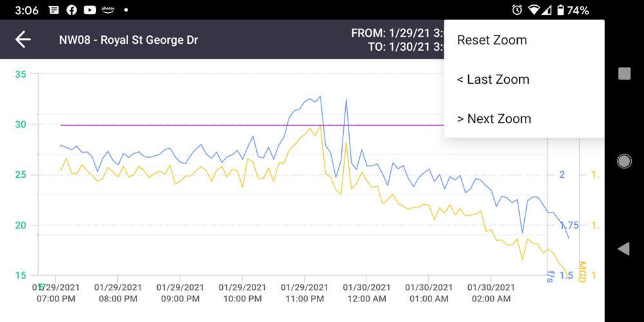
Task: Tap the NW08 - Royal St George Dr title
Action: (128, 40)
